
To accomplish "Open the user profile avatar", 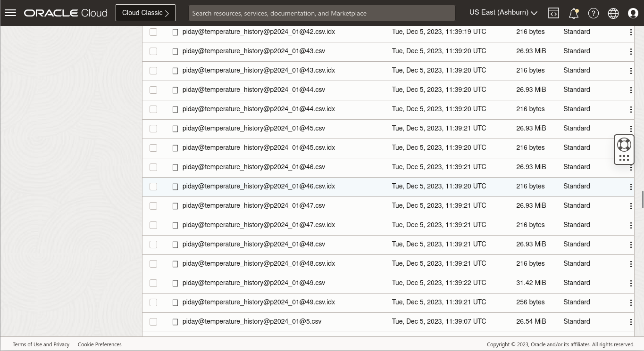I will point(633,13).
